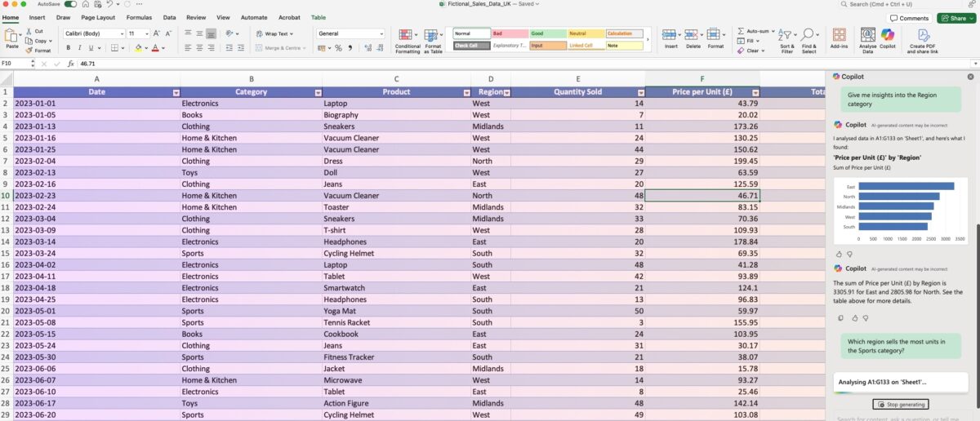Click the Stop generating button

click(x=901, y=404)
